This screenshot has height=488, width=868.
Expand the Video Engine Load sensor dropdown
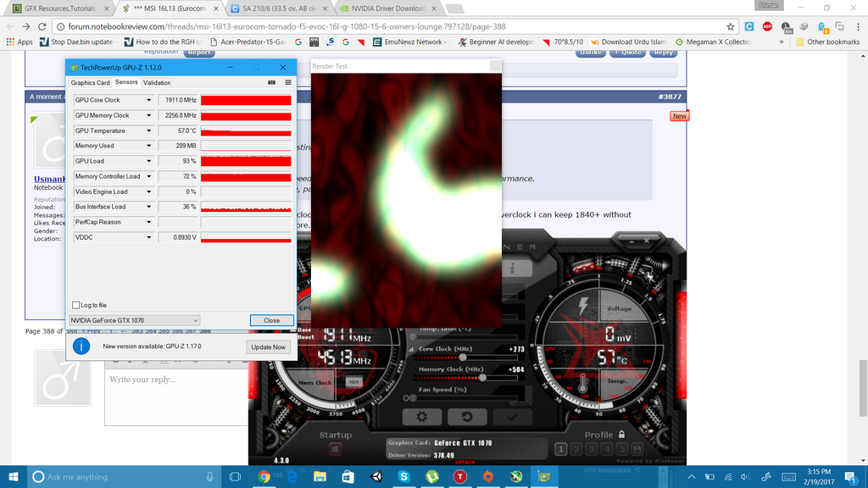point(148,191)
